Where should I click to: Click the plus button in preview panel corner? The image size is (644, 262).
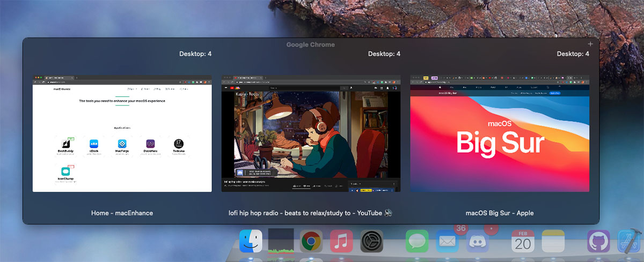click(590, 44)
